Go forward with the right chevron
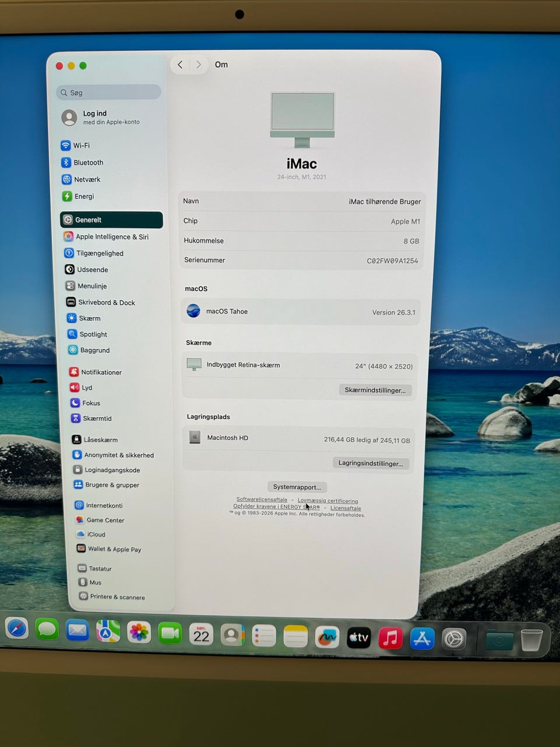The width and height of the screenshot is (560, 747). [x=198, y=64]
